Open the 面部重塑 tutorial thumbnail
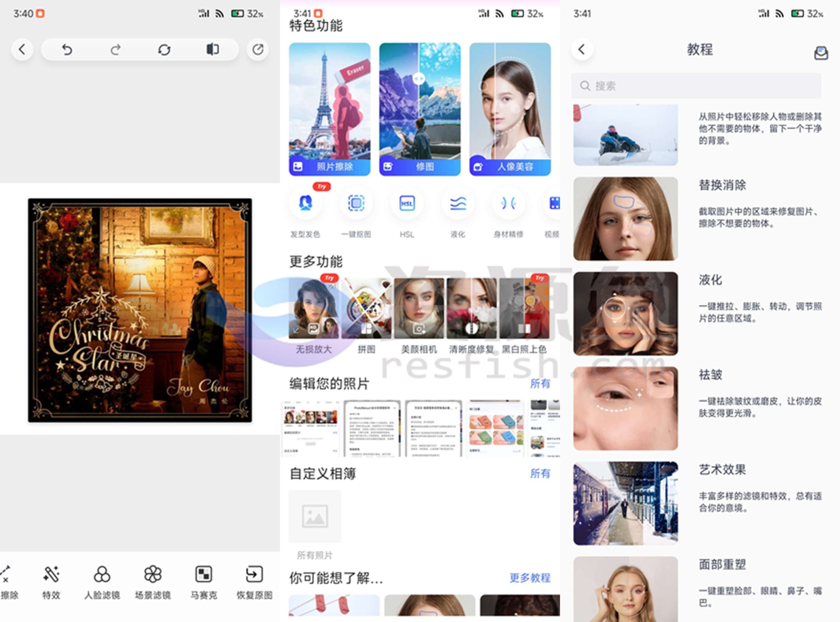 tap(625, 589)
